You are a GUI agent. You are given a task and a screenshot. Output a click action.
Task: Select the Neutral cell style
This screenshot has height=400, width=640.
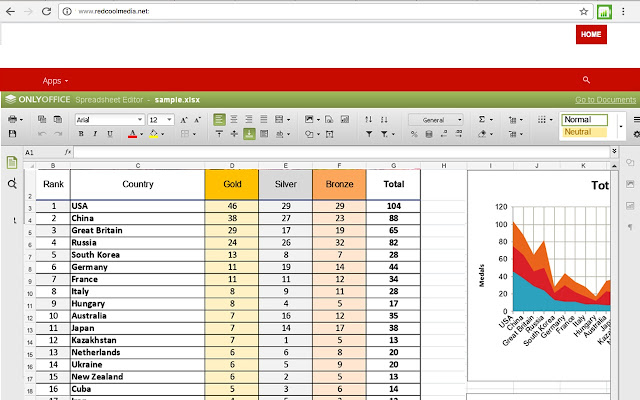[584, 132]
